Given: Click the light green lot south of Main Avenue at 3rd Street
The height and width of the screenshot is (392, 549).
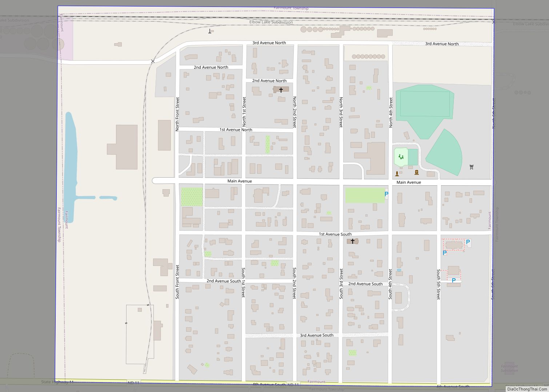Looking at the screenshot, I should coord(365,195).
